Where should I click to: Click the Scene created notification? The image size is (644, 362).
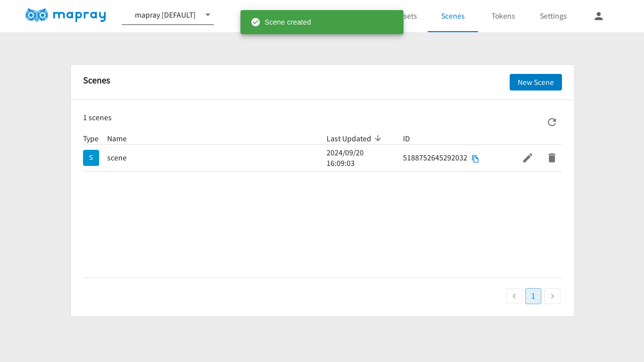(322, 22)
